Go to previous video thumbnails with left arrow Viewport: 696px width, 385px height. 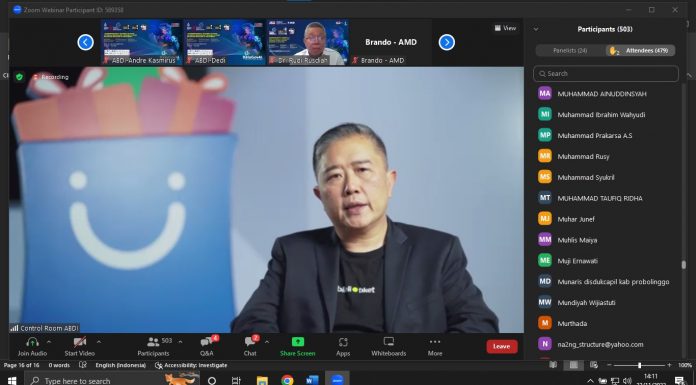85,42
